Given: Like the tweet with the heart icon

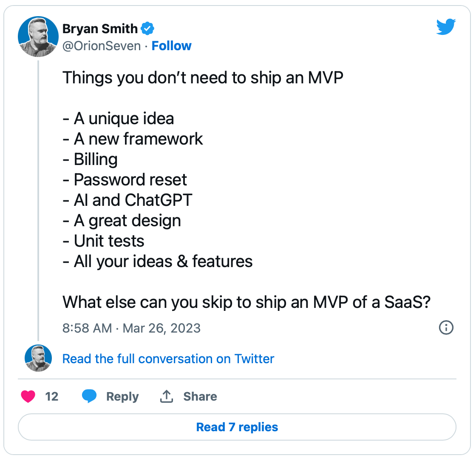Looking at the screenshot, I should point(28,397).
